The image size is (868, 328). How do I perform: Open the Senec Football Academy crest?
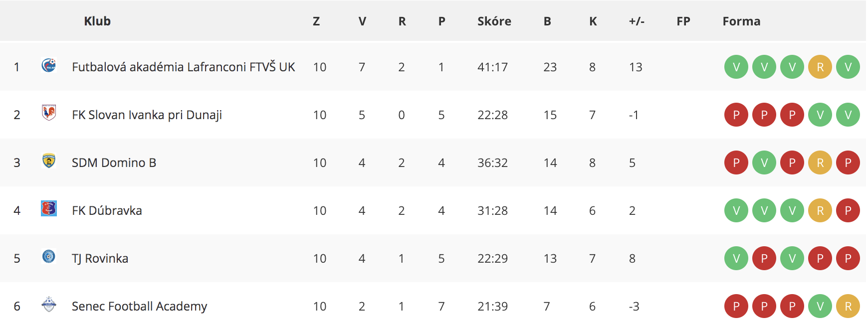tap(49, 304)
